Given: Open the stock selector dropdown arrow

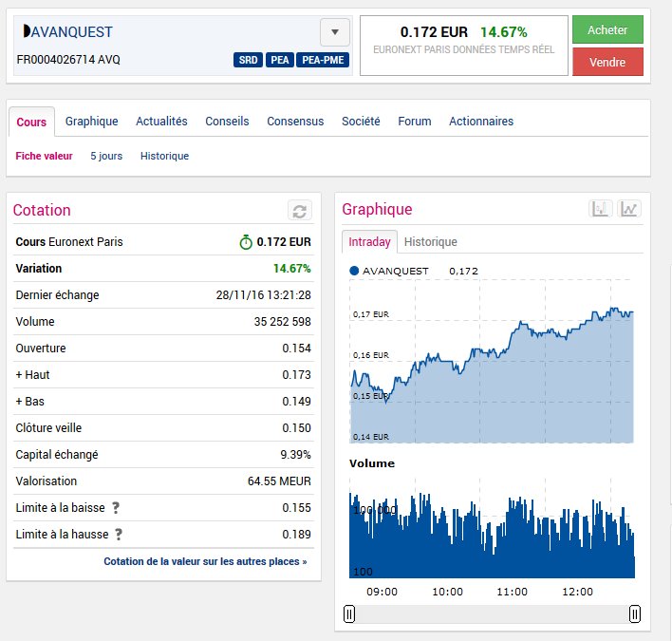Looking at the screenshot, I should (335, 32).
